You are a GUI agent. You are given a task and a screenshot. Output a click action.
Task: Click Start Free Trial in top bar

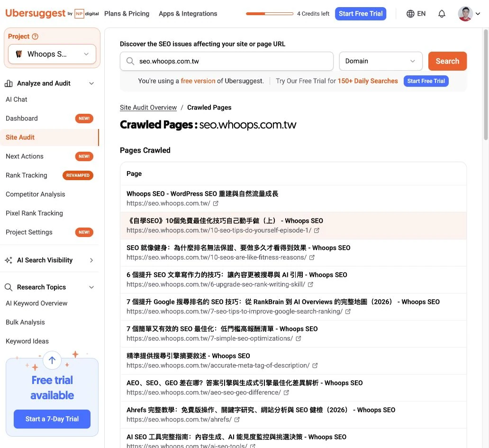[x=361, y=14]
